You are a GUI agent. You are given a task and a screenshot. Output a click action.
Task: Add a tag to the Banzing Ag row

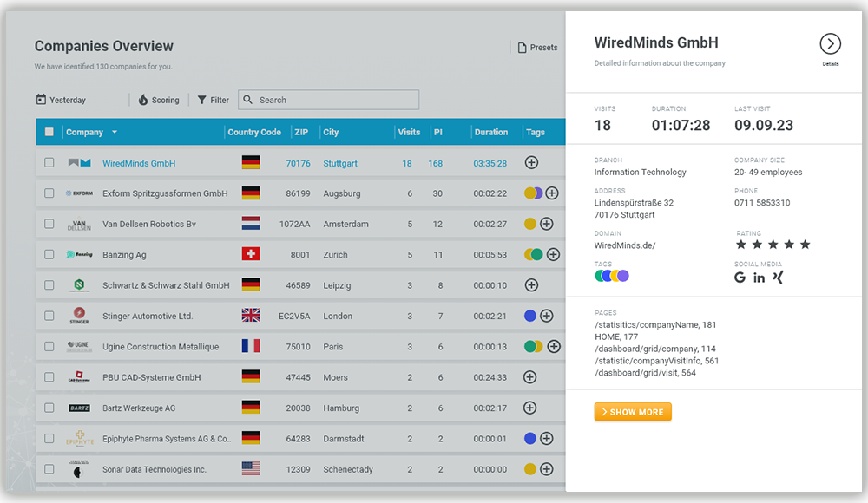[x=553, y=255]
